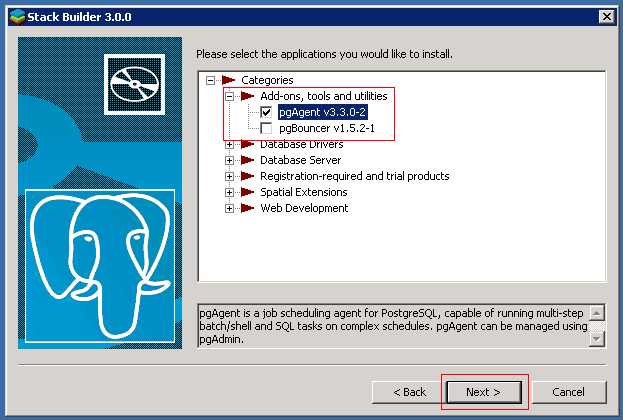623x420 pixels.
Task: Click the Database Server flag icon
Action: coord(248,160)
